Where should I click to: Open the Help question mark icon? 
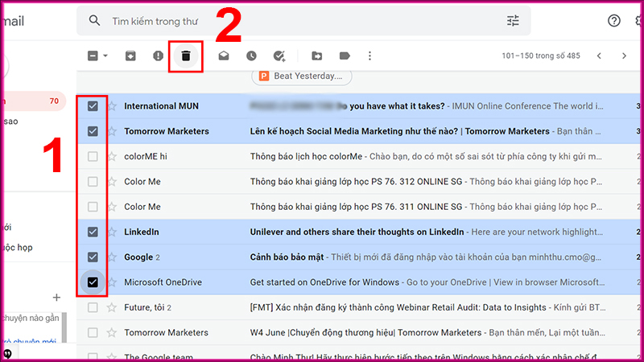(614, 21)
